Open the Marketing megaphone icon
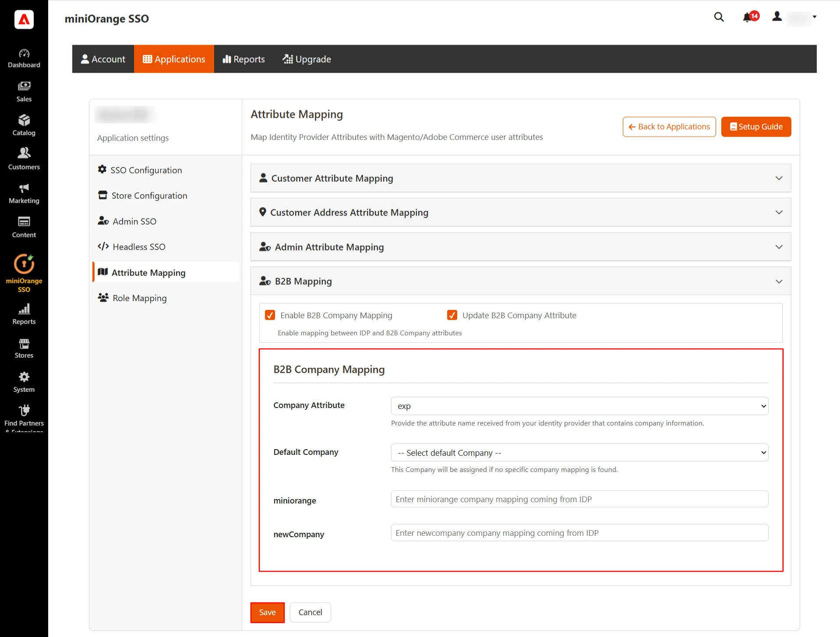Viewport: 840px width, 637px height. click(x=24, y=188)
